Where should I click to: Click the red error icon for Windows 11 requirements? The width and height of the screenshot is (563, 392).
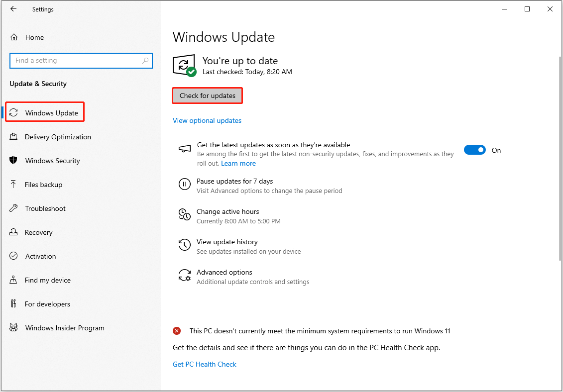point(177,331)
